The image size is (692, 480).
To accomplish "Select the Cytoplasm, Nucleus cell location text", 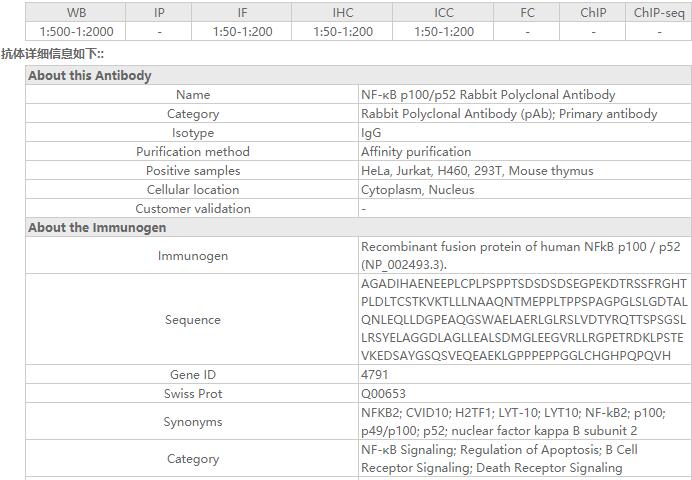I will pos(417,190).
